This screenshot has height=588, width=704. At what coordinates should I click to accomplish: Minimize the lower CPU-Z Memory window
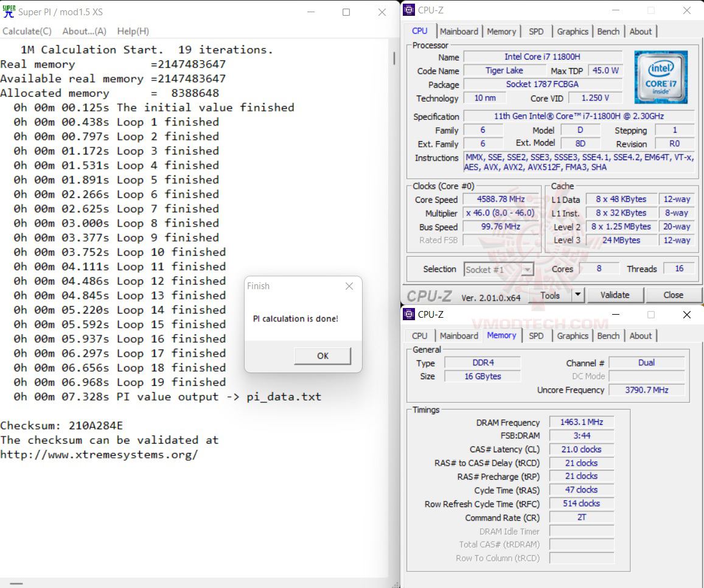(x=616, y=315)
